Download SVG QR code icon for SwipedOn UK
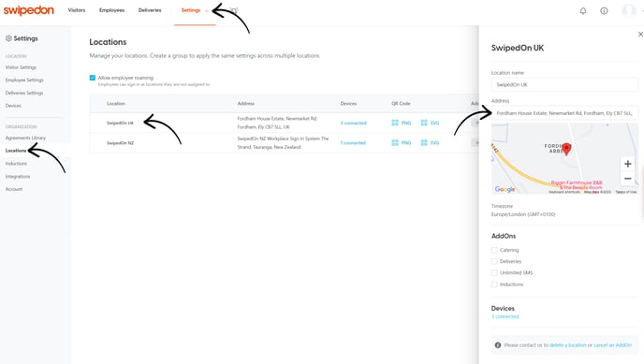Image resolution: width=644 pixels, height=364 pixels. pyautogui.click(x=424, y=123)
